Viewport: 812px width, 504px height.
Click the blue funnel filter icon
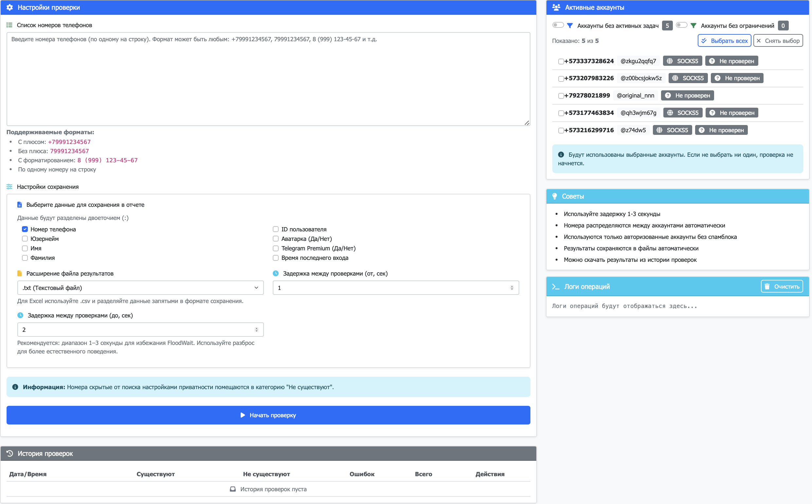click(x=570, y=26)
